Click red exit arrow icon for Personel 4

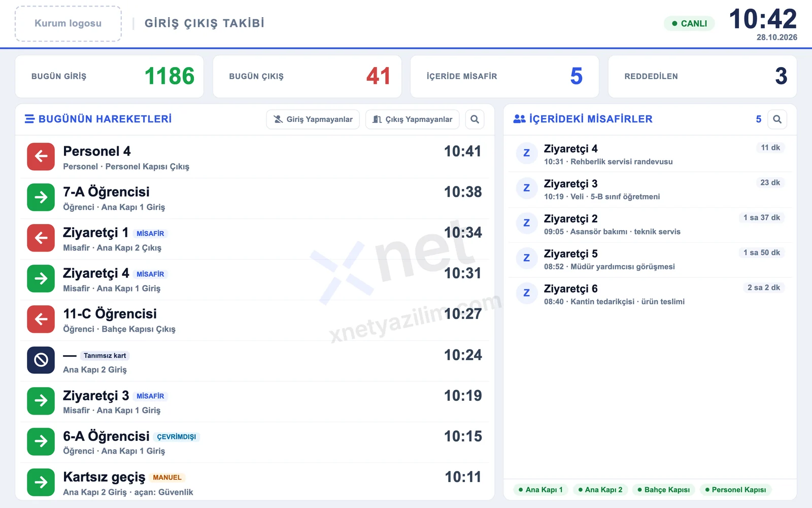pyautogui.click(x=41, y=156)
